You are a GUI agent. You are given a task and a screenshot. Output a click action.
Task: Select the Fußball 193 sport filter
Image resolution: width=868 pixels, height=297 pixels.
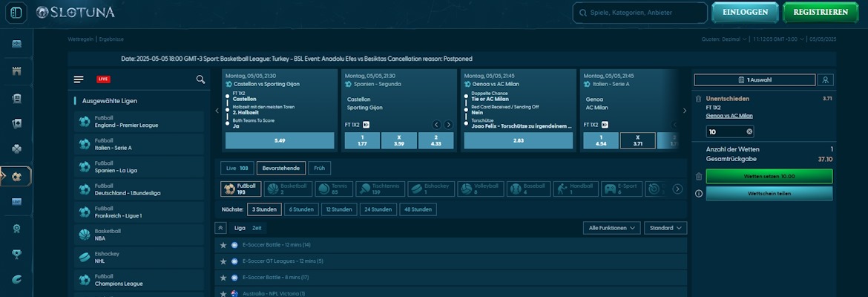coord(240,189)
